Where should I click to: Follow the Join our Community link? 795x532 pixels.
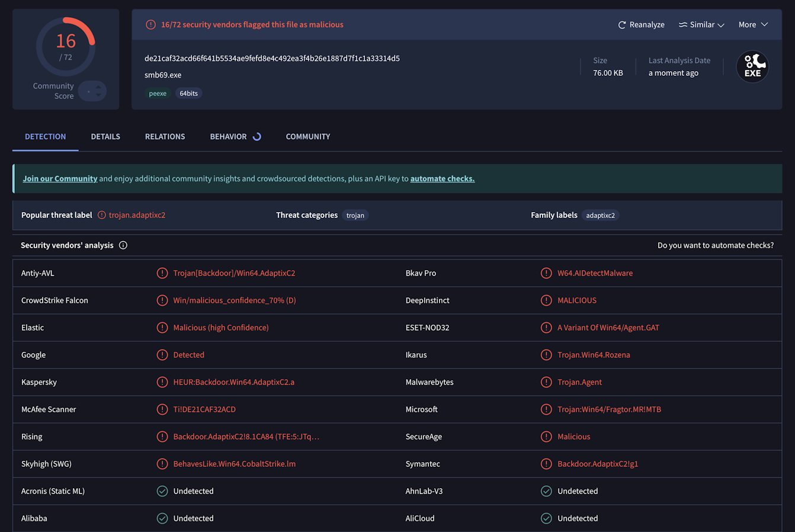click(59, 178)
